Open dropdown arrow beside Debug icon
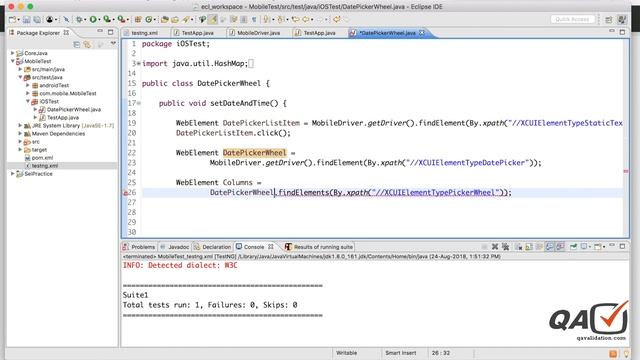This screenshot has height=360, width=640. point(85,20)
